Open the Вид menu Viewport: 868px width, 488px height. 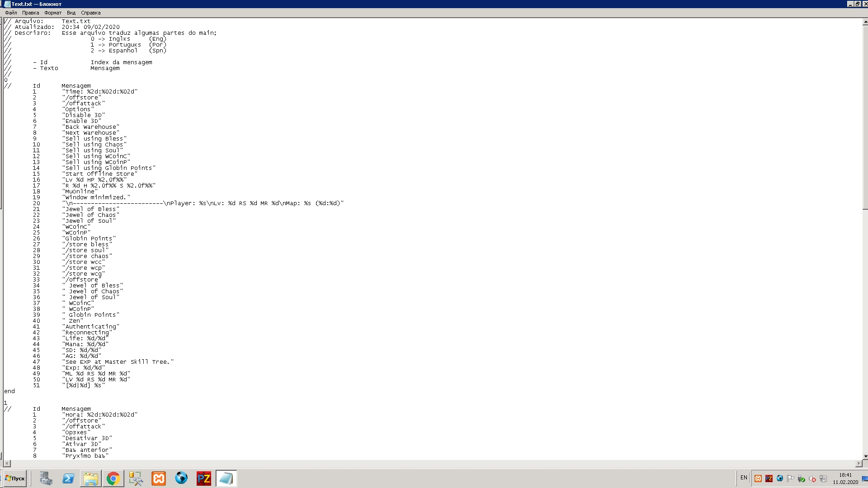pos(71,13)
